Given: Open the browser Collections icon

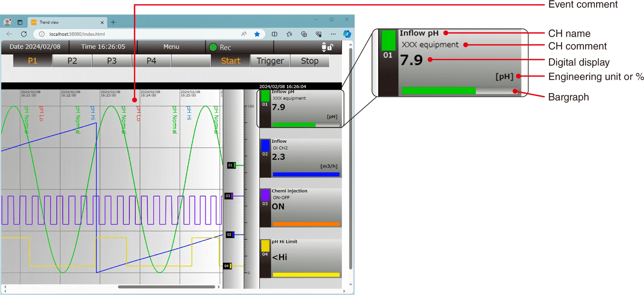Looking at the screenshot, I should click(x=304, y=34).
